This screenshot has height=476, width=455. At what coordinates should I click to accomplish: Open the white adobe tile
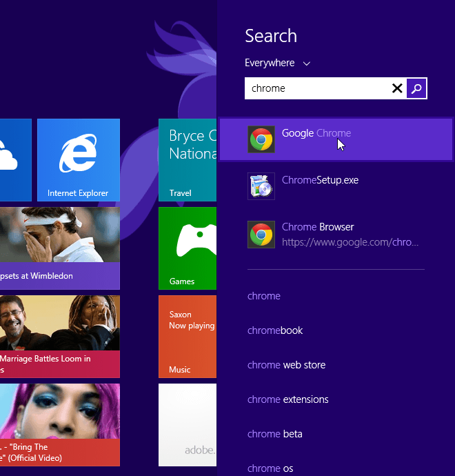[188, 425]
